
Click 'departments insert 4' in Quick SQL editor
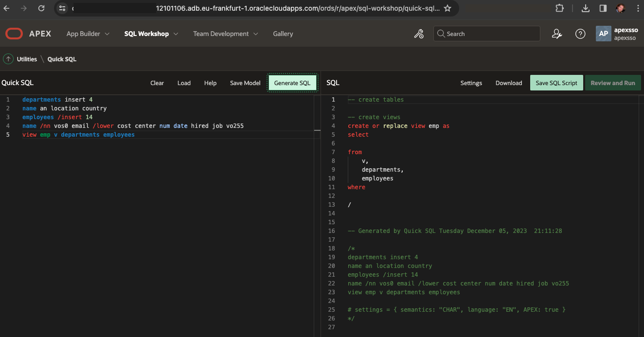click(57, 100)
